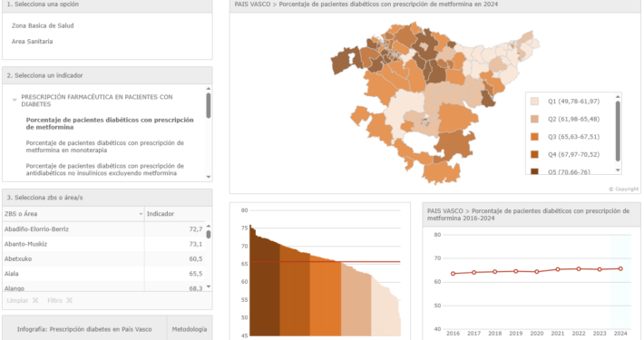Click the legend scroll up arrow
Viewport: 644px width, 340px height.
pyautogui.click(x=618, y=96)
